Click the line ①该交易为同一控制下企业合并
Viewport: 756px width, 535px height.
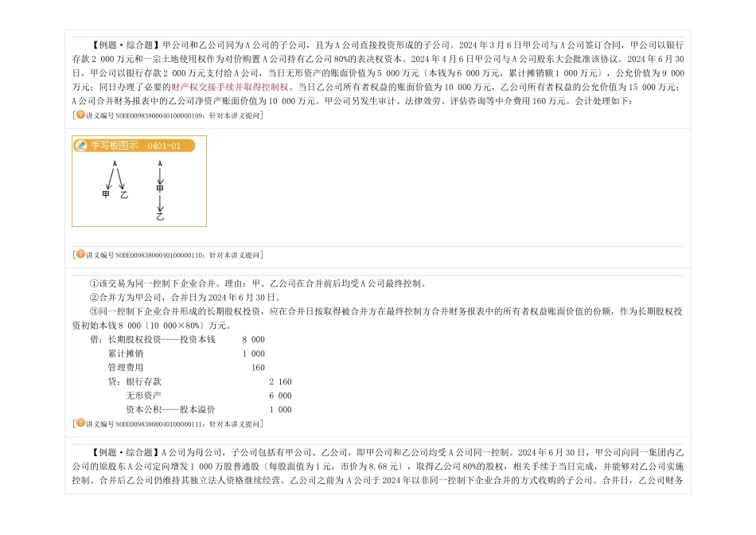pyautogui.click(x=259, y=283)
